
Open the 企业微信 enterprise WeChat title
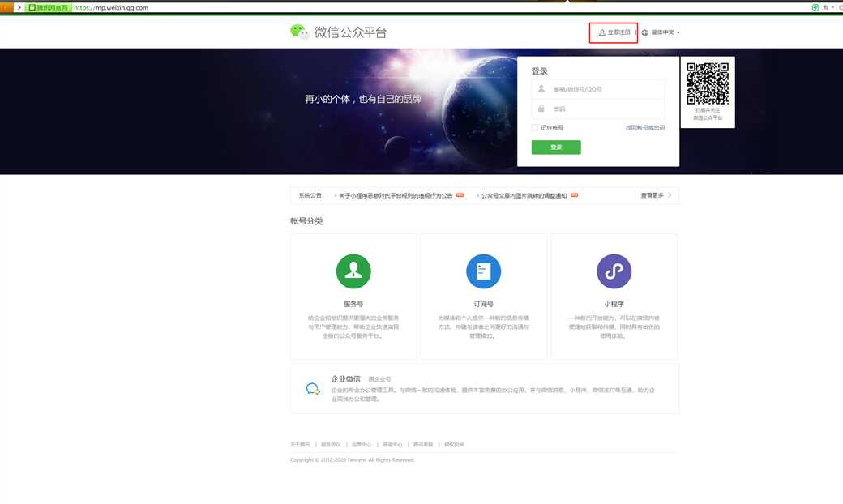coord(345,378)
